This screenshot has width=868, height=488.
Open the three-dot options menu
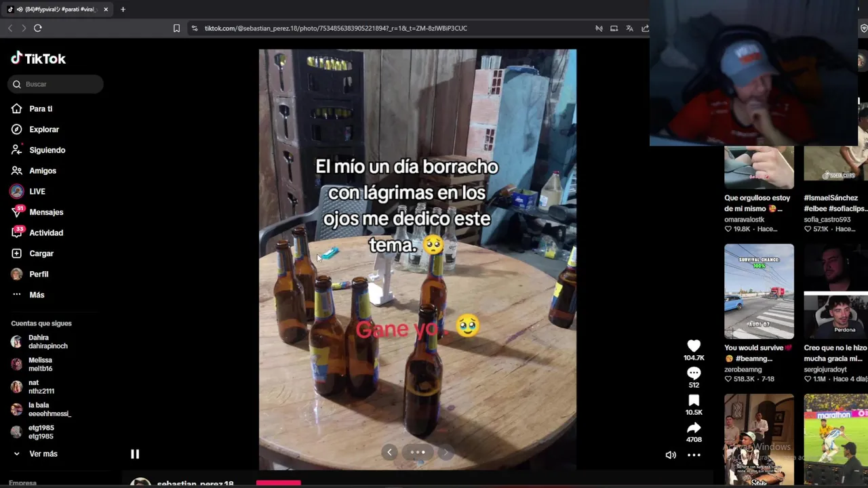coord(694,455)
